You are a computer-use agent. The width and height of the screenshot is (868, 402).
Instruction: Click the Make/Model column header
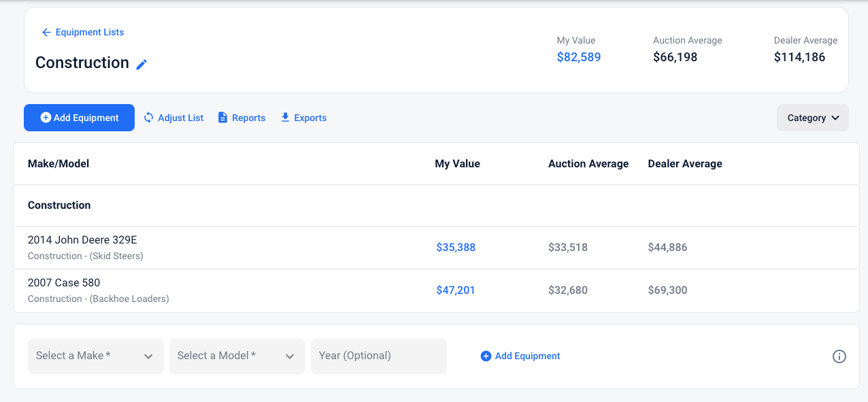59,164
